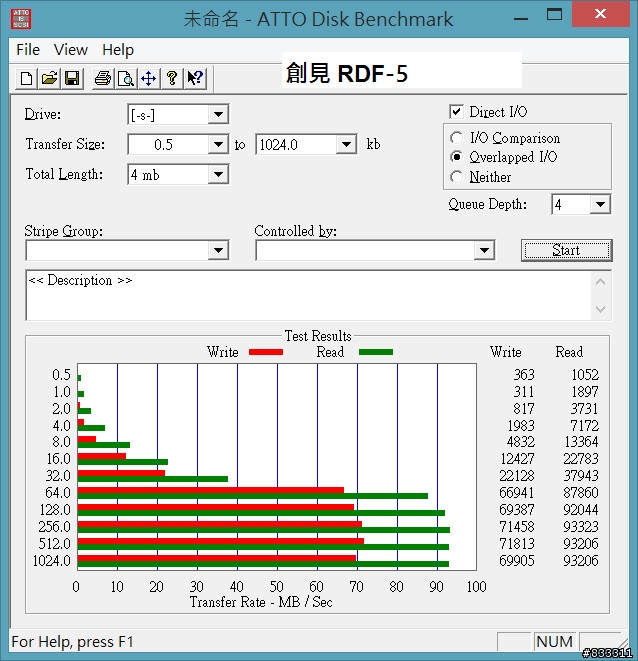Click inside the Description text box
The height and width of the screenshot is (661, 638).
(309, 295)
